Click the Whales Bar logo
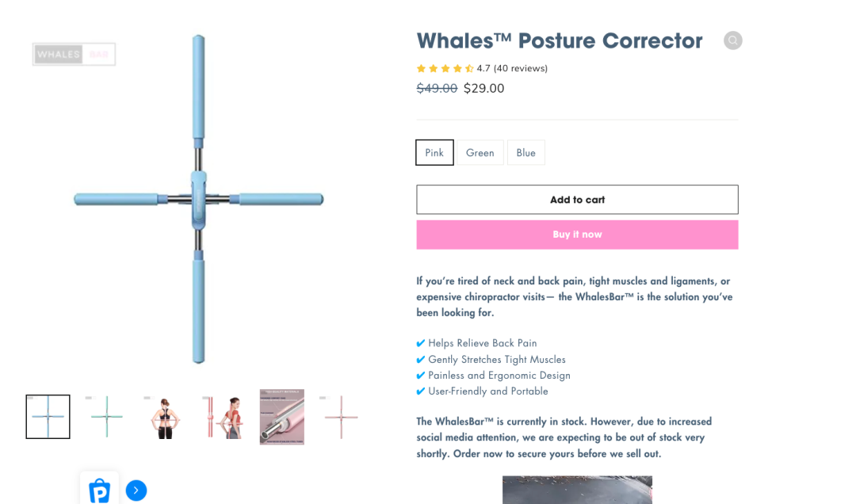Image resolution: width=856 pixels, height=504 pixels. coord(74,54)
